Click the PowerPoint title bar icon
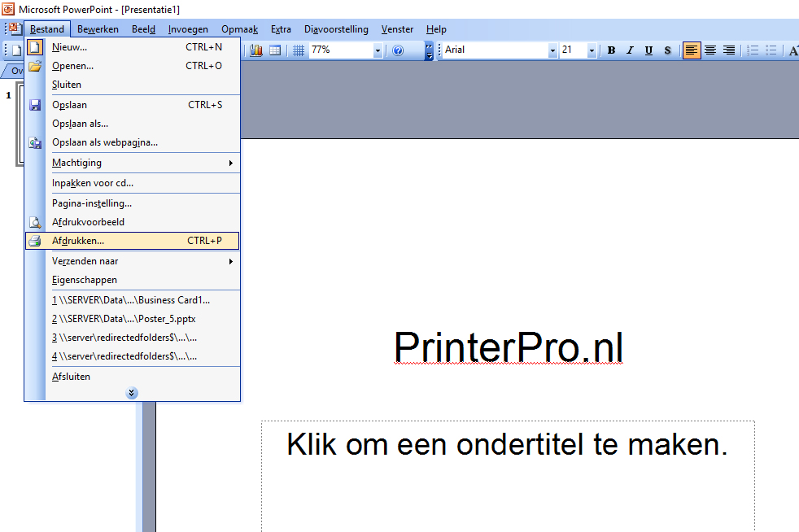The height and width of the screenshot is (532, 799). (x=8, y=9)
